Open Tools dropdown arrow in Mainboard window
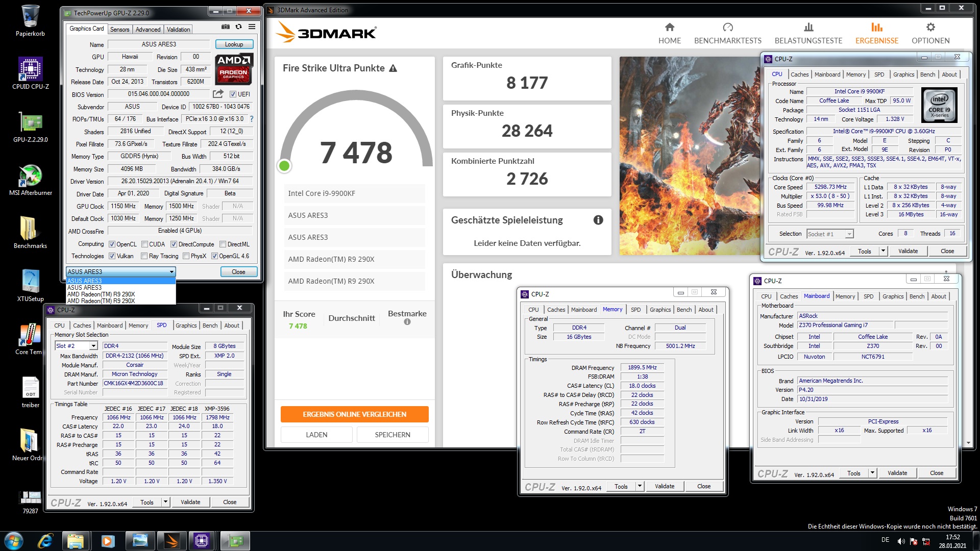Viewport: 980px width, 551px height. [872, 473]
